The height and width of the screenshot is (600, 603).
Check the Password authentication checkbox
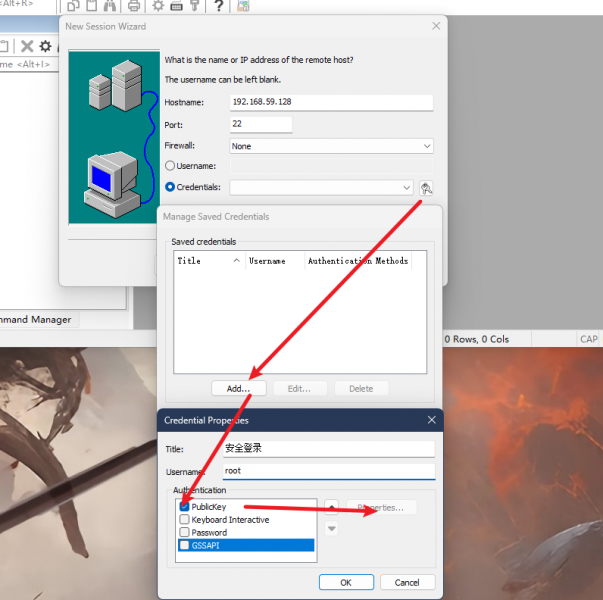185,532
